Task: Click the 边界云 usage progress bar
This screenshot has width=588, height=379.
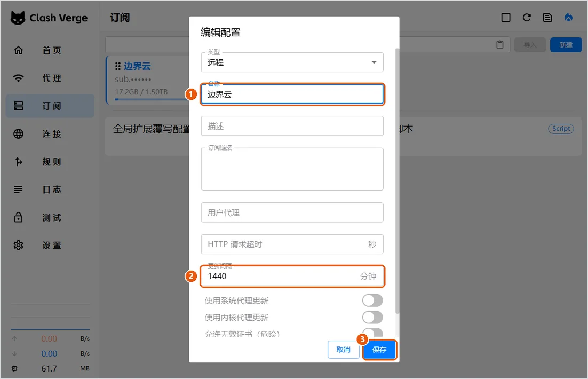Action: point(152,99)
